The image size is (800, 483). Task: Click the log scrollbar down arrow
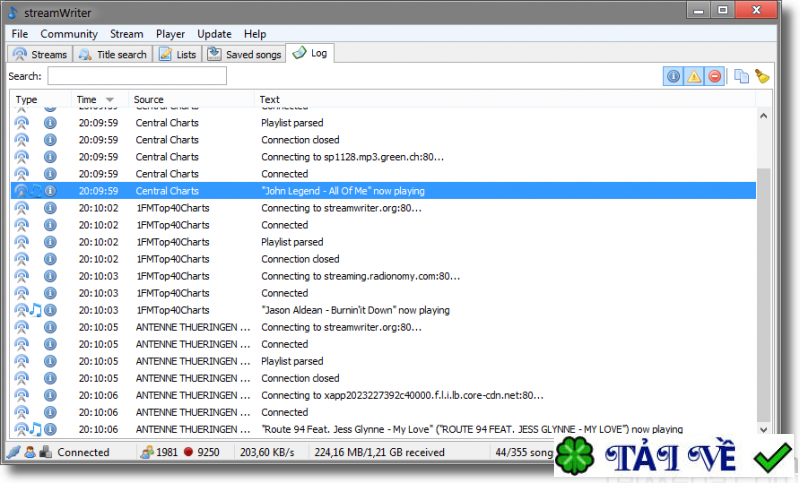[763, 429]
